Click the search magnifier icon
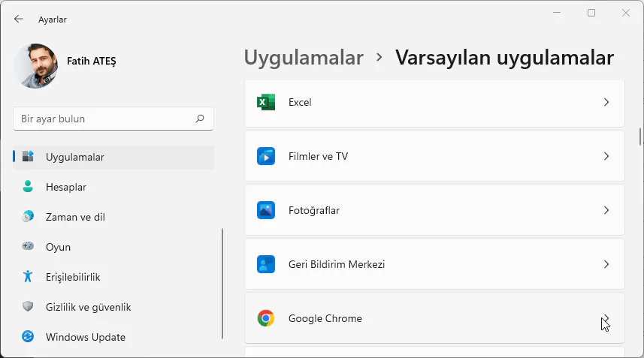Image resolution: width=644 pixels, height=358 pixels. pos(200,119)
